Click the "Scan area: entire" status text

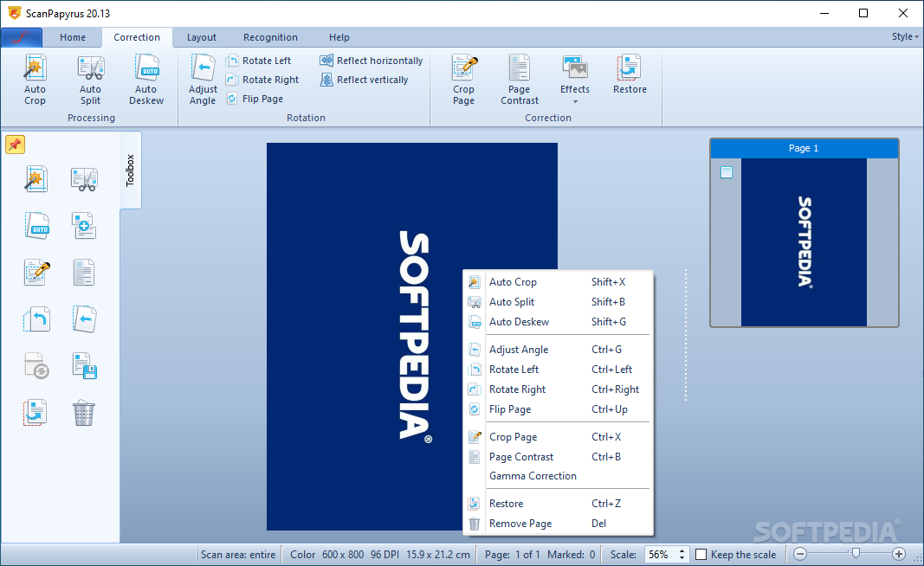[x=238, y=554]
